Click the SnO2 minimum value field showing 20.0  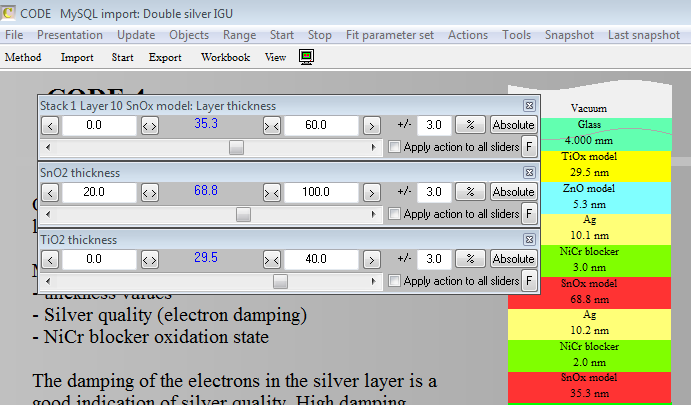coord(97,192)
